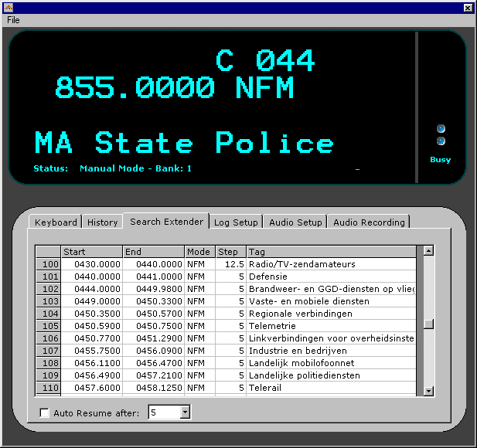Viewport: 477px width, 448px height.
Task: Click the scroll down arrow of table
Action: pyautogui.click(x=428, y=391)
